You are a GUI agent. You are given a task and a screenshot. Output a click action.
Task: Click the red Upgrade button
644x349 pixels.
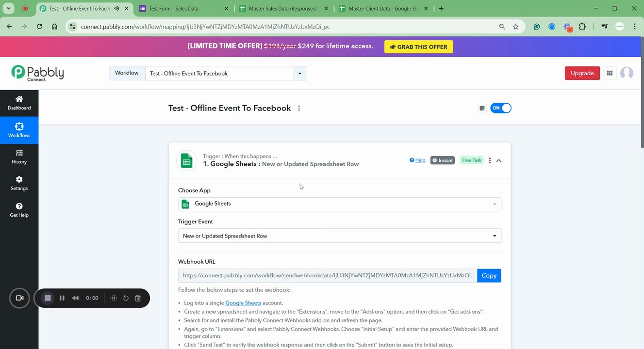pyautogui.click(x=582, y=73)
